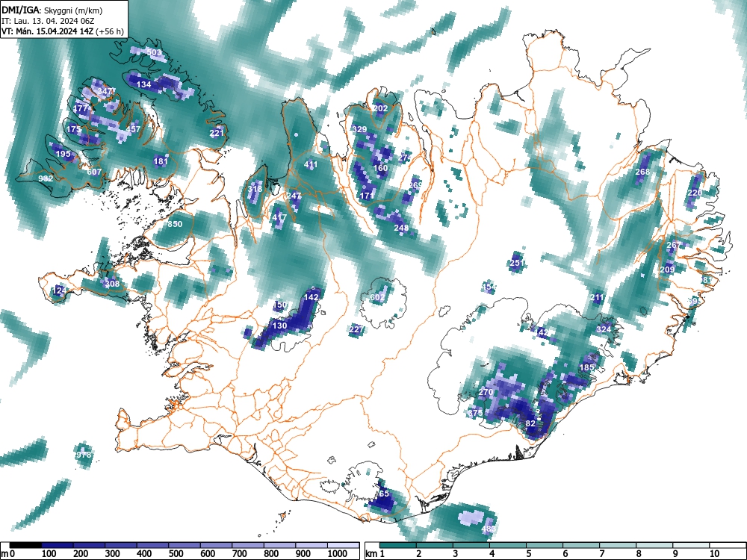Select the 209 visibility label
Screen dimensions: 747x560
click(667, 269)
